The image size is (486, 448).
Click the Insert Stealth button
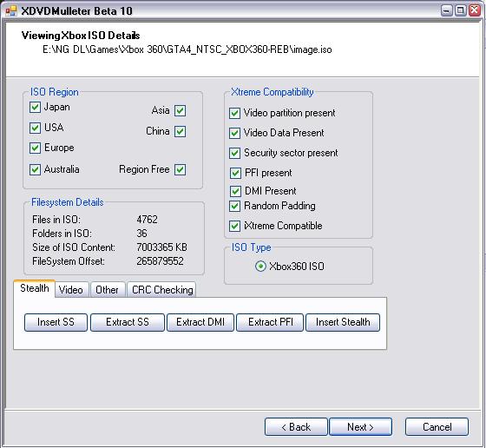click(x=343, y=322)
